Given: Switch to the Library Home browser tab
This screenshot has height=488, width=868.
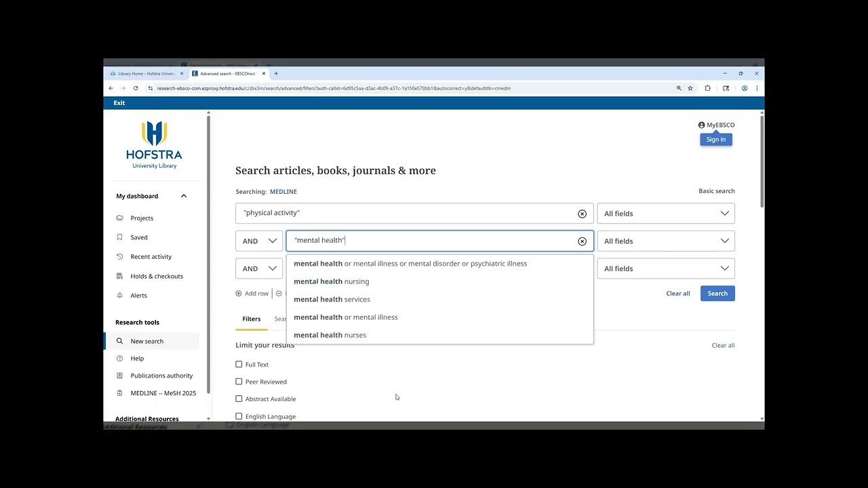Looking at the screenshot, I should point(146,73).
